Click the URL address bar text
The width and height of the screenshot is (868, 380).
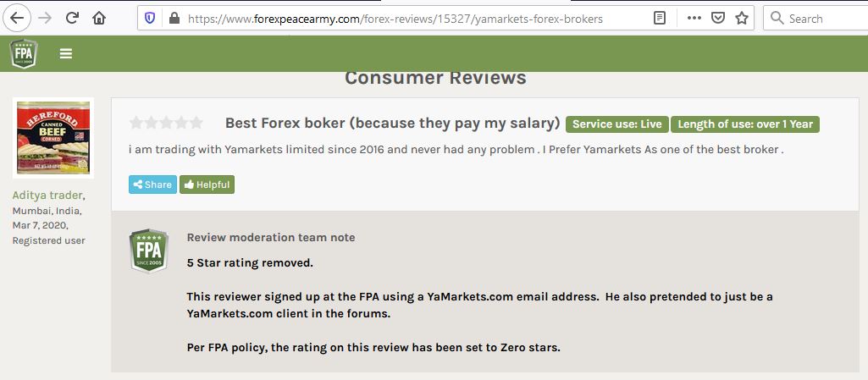click(395, 19)
